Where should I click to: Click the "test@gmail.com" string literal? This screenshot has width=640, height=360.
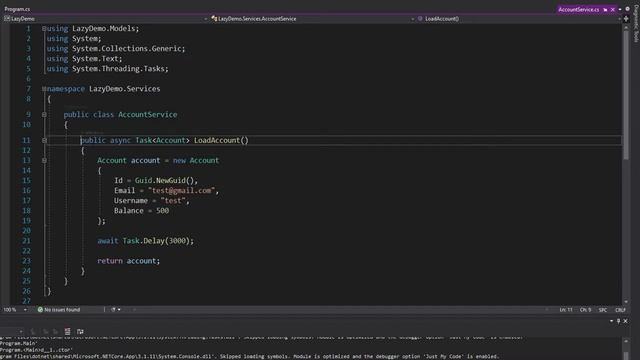[x=183, y=191]
